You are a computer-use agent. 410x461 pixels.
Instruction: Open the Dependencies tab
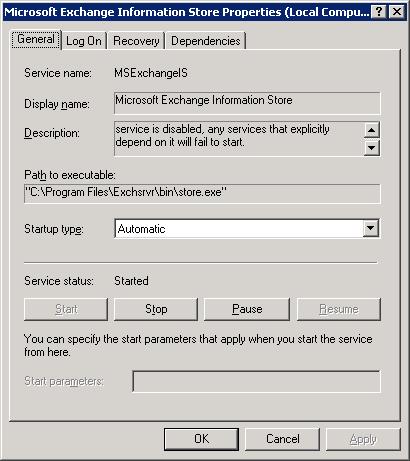click(206, 41)
